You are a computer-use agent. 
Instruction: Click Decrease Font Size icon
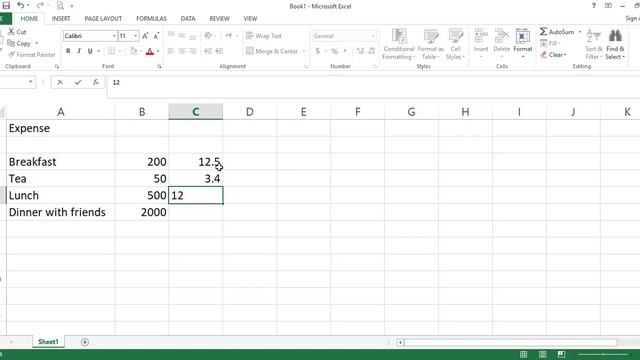tap(156, 36)
